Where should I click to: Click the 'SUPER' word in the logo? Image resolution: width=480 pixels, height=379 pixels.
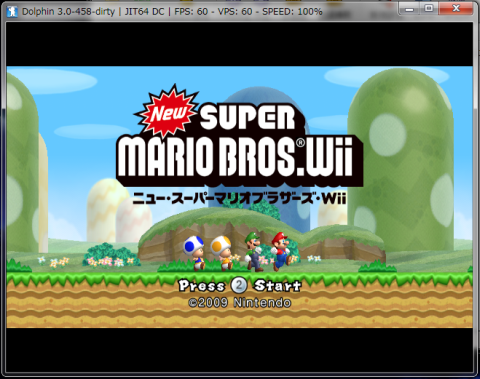(x=248, y=116)
